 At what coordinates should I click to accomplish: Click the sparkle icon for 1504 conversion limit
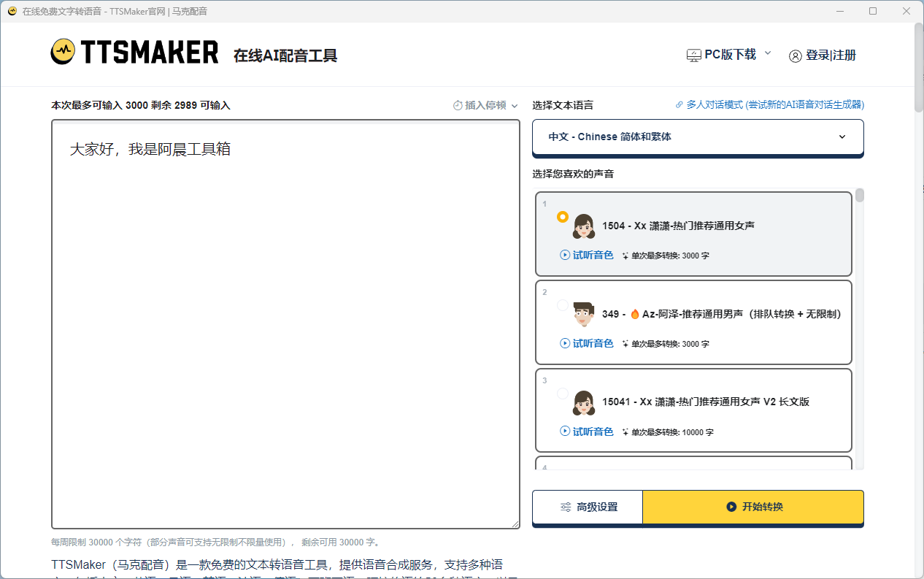tap(625, 256)
